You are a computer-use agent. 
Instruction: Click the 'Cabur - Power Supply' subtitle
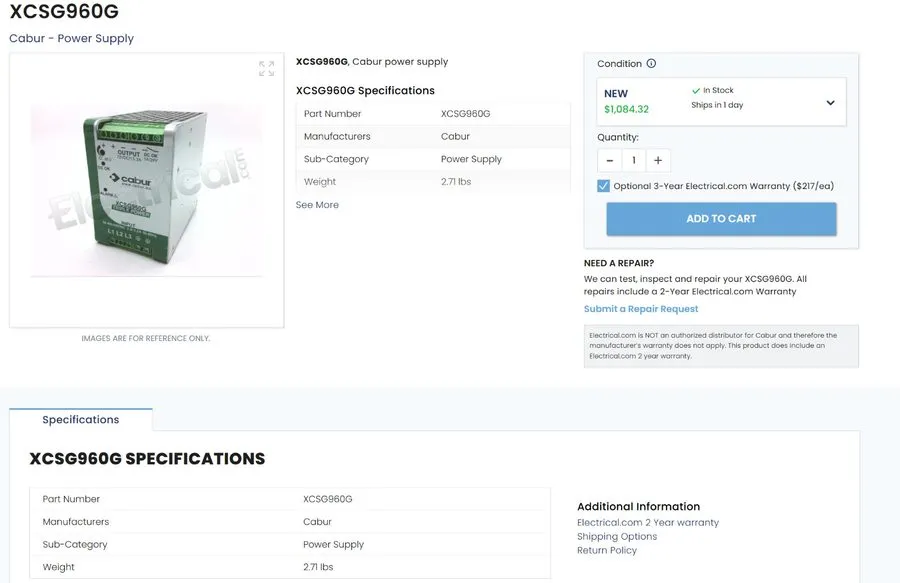coord(71,38)
